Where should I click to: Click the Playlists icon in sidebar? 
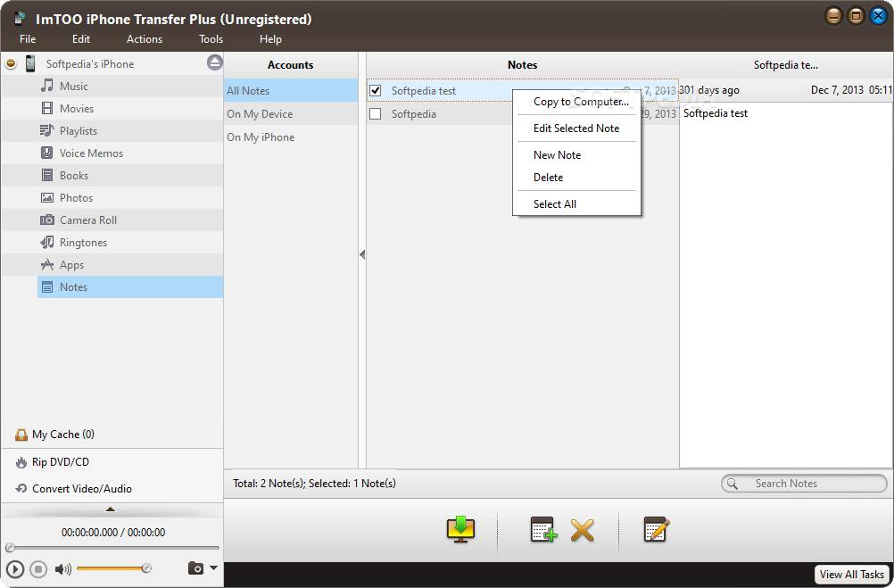[46, 130]
